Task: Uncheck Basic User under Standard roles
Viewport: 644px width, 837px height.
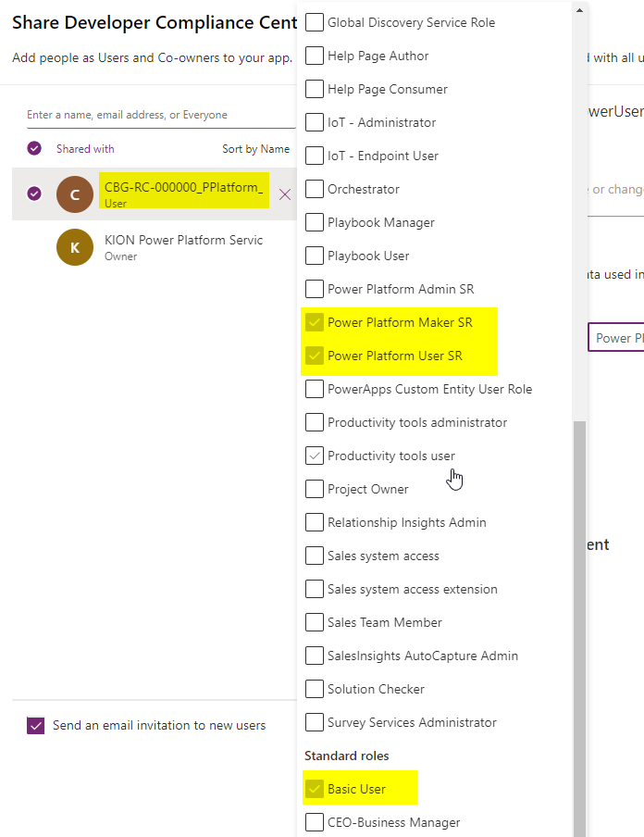Action: [x=314, y=788]
